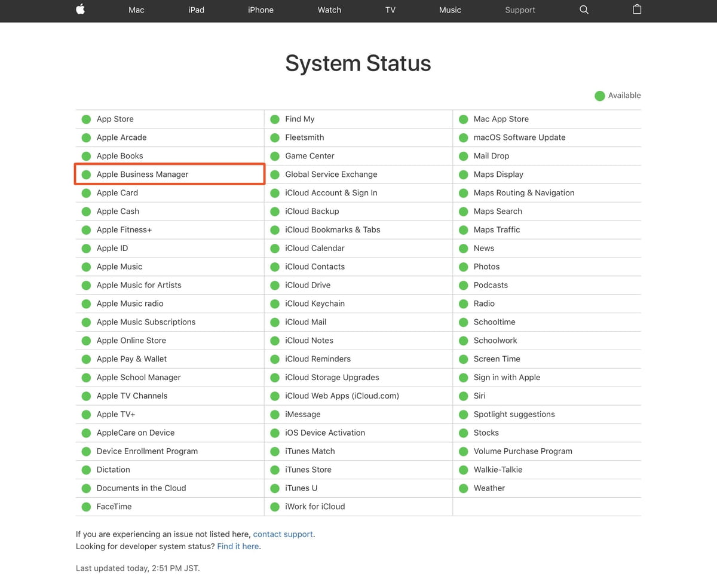Image resolution: width=717 pixels, height=588 pixels.
Task: Select the Apple Online Store entry
Action: pos(131,341)
